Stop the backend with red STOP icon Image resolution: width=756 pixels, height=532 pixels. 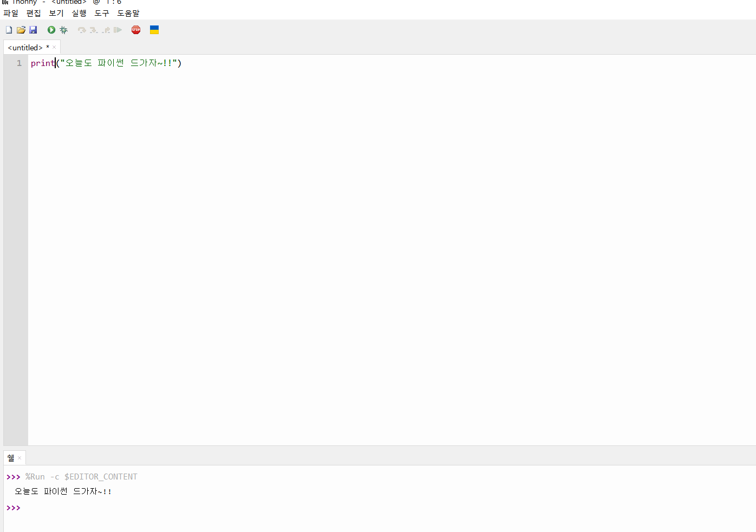click(x=136, y=30)
